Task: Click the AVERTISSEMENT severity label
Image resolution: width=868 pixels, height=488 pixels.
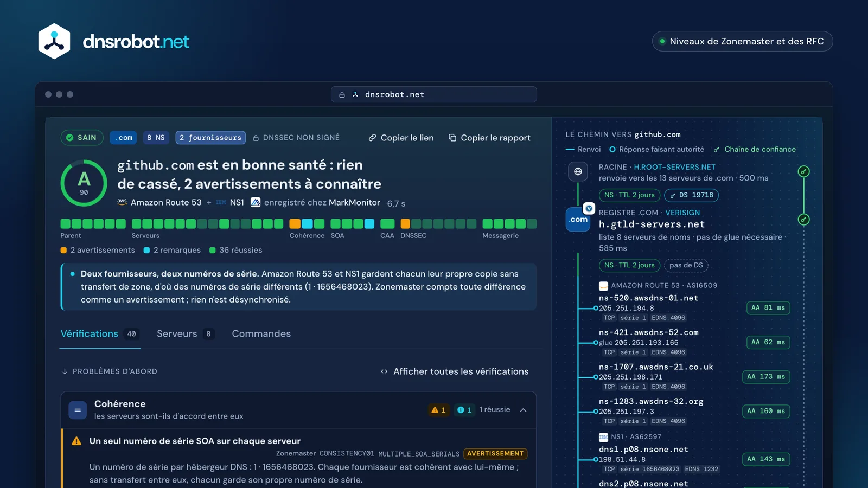Action: 495,454
